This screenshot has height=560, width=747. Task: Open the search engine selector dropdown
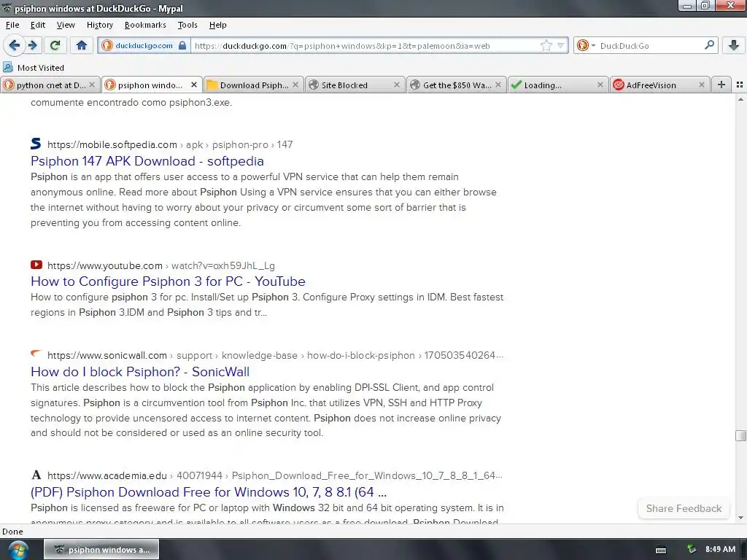tap(586, 46)
